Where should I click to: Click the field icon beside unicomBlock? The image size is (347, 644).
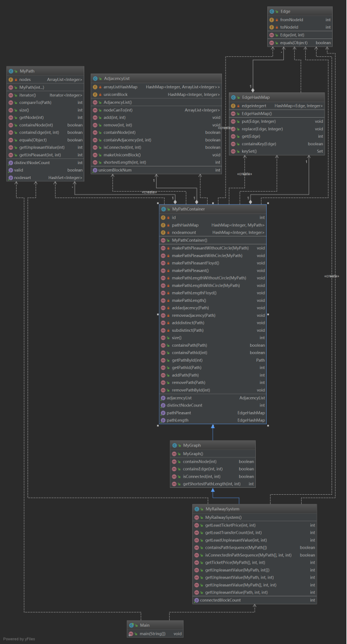95,95
